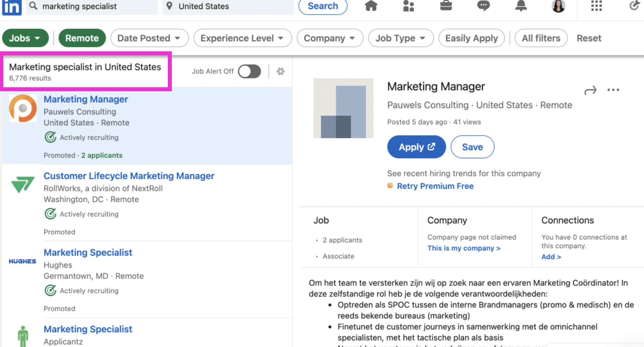The width and height of the screenshot is (644, 347).
Task: Click Hughes company logo
Action: (22, 261)
